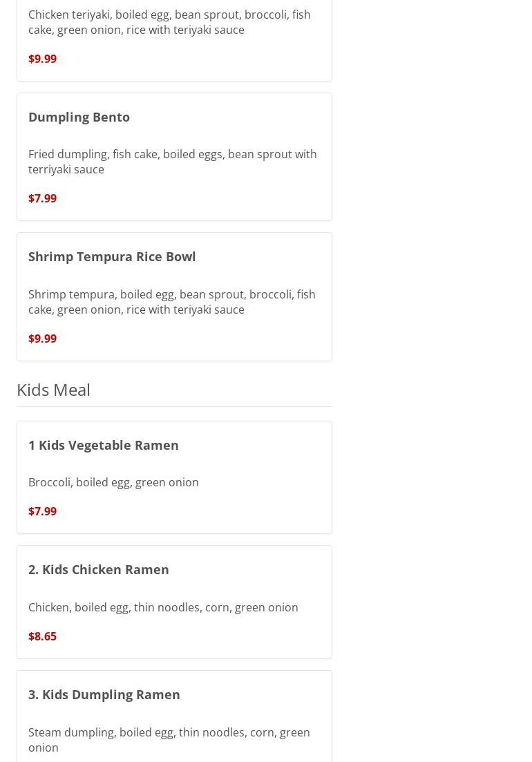Select 3. Kids Dumpling Ramen title

tap(104, 694)
